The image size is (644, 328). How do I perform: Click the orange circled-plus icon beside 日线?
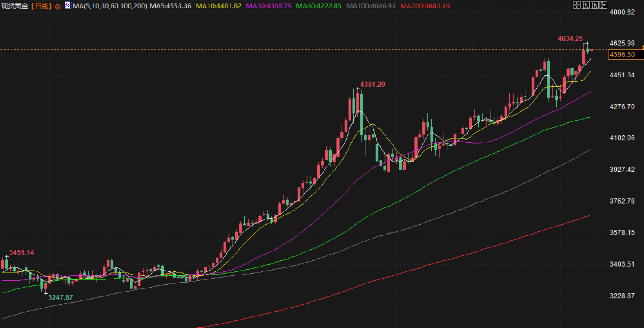click(x=57, y=7)
